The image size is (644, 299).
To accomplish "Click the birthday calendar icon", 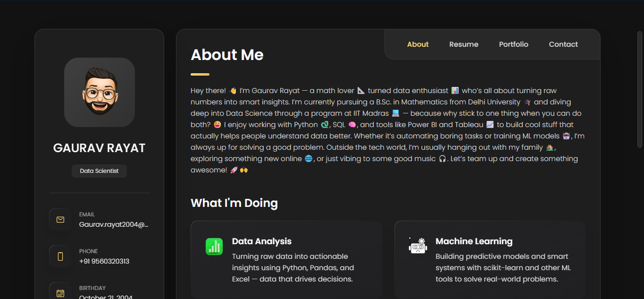I will point(60,293).
